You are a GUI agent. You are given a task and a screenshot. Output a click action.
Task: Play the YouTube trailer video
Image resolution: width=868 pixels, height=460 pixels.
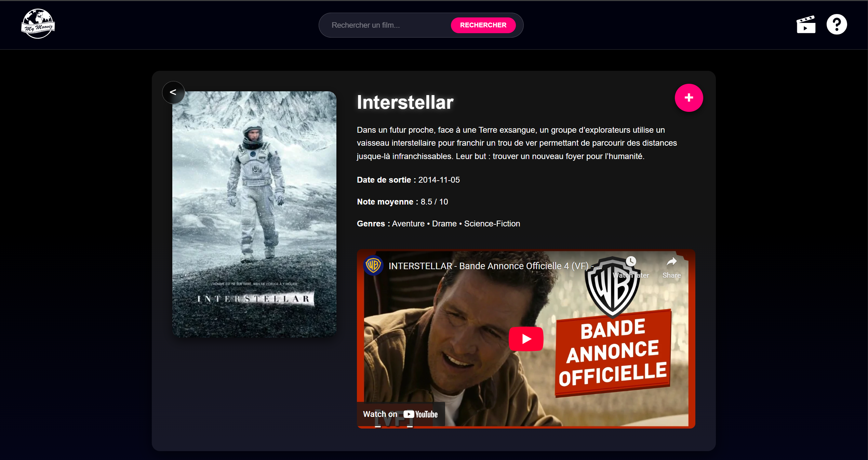tap(526, 339)
